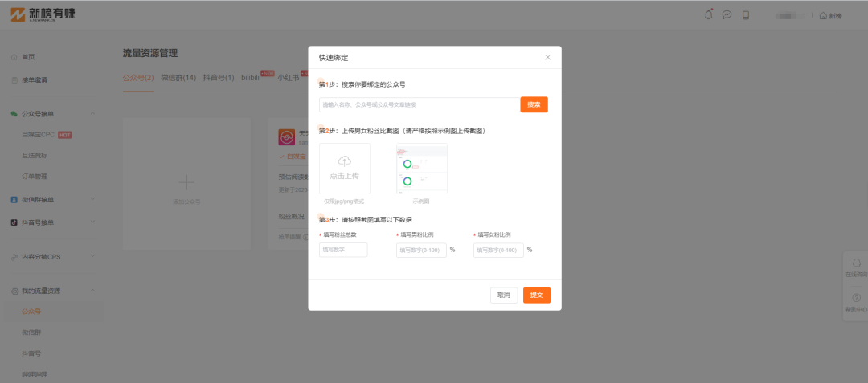Switch to 微信群(14) tab
868x383 pixels.
pos(178,78)
